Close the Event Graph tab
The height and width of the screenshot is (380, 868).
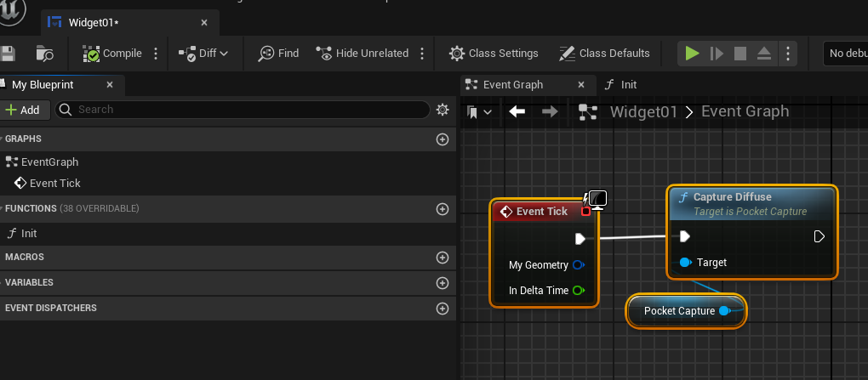(x=581, y=85)
